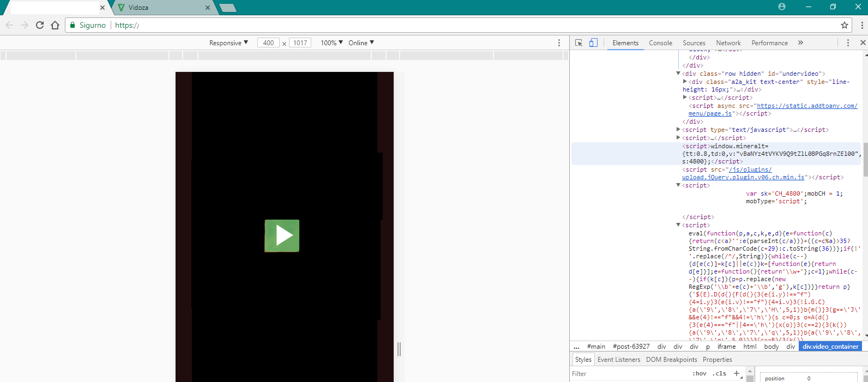This screenshot has width=868, height=382.
Task: Open the static.addtoany.com script link
Action: [x=773, y=110]
